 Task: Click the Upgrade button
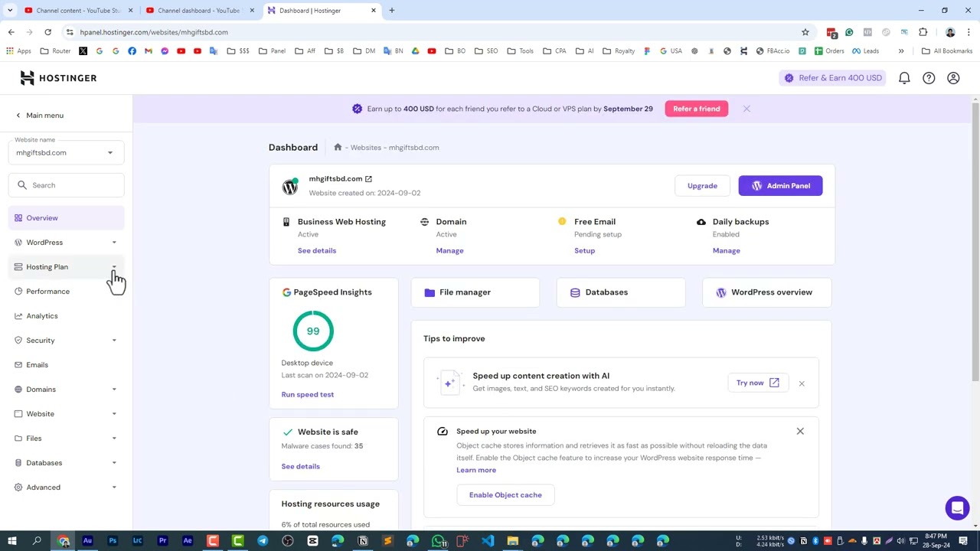pyautogui.click(x=702, y=186)
